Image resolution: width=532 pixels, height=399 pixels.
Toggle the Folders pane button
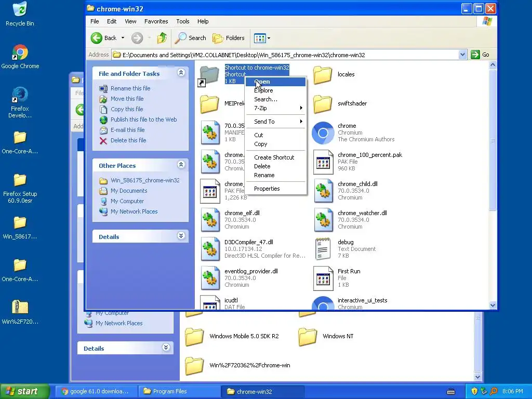pos(229,38)
